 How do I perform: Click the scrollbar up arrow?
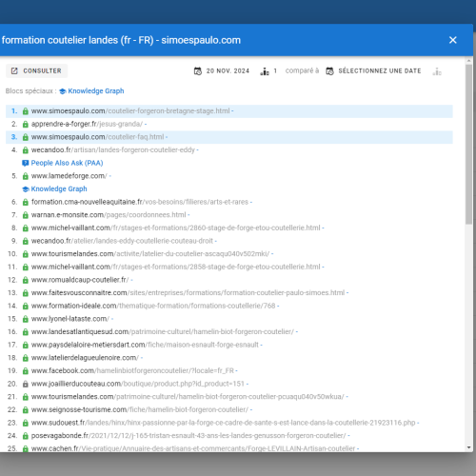click(469, 60)
